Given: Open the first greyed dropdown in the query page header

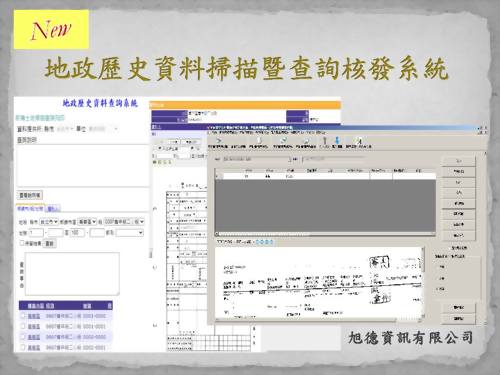Looking at the screenshot, I should pos(64,129).
